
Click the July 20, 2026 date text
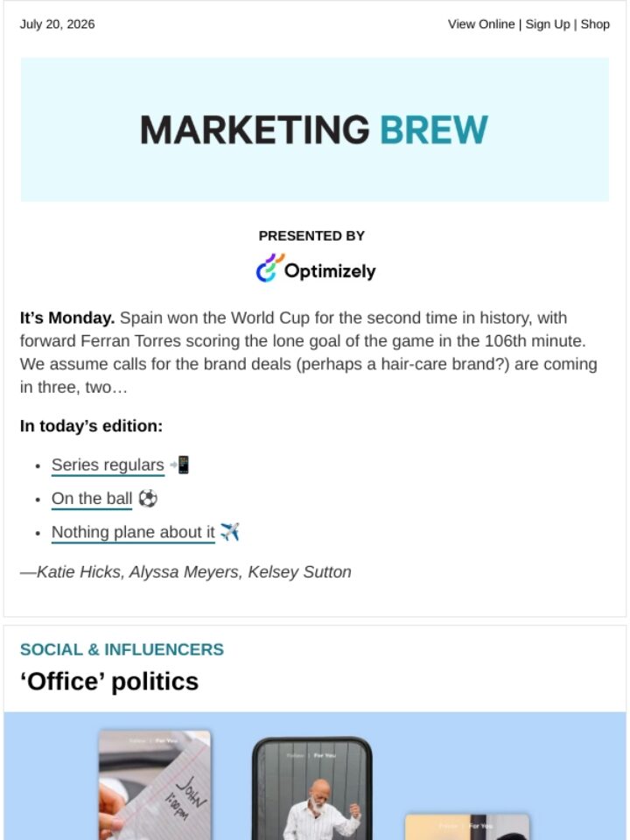pos(58,24)
